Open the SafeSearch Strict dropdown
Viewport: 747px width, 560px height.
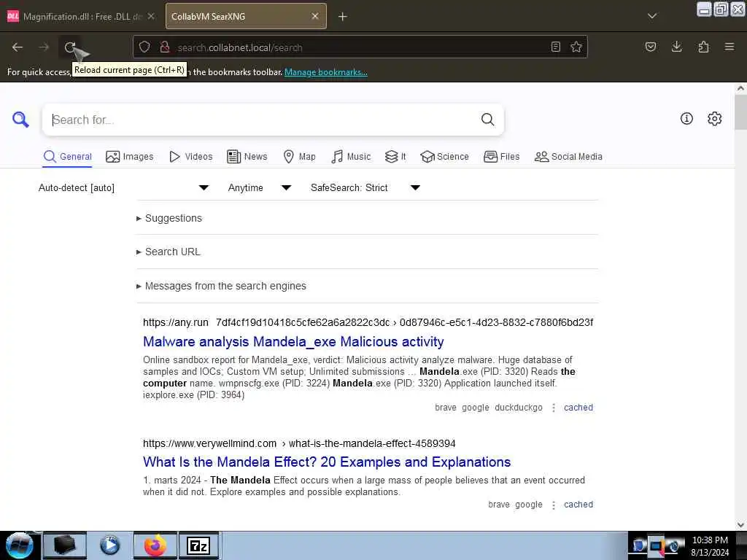pyautogui.click(x=365, y=187)
